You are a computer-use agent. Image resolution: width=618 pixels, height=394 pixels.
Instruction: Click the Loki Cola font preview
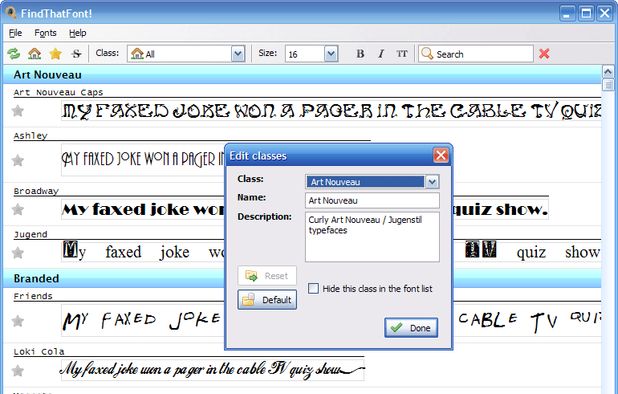tap(212, 370)
